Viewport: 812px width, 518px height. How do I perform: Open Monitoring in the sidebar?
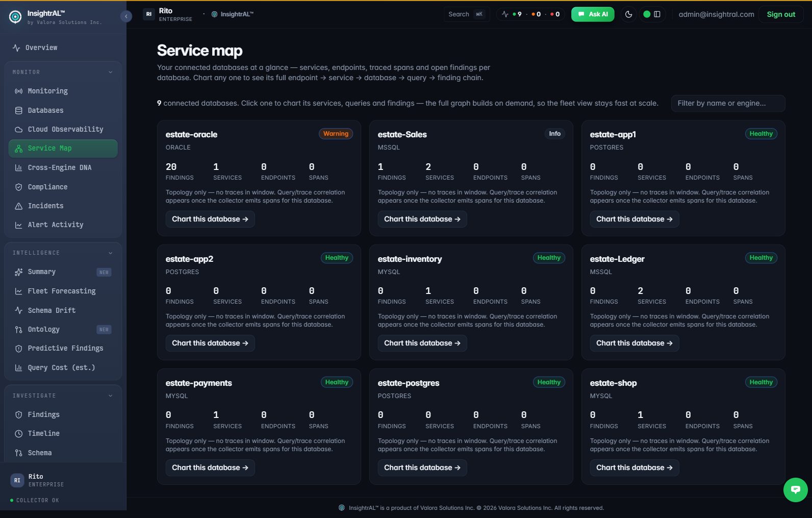63,91
